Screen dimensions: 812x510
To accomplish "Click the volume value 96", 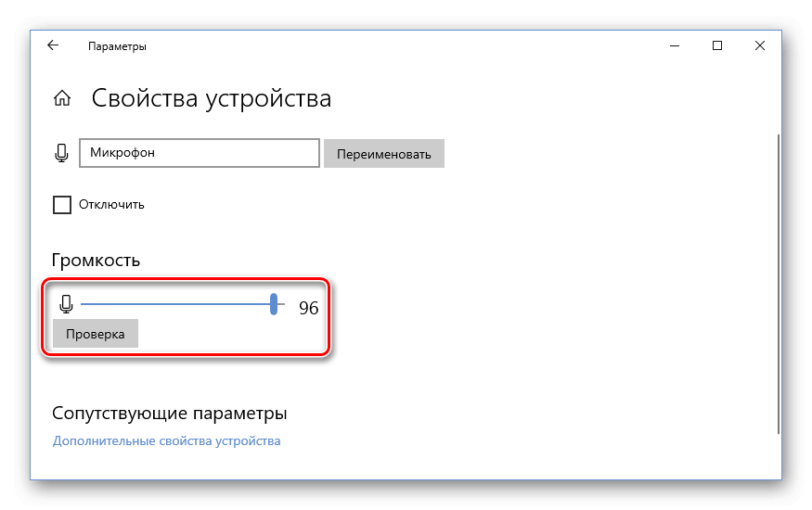I will pos(309,308).
